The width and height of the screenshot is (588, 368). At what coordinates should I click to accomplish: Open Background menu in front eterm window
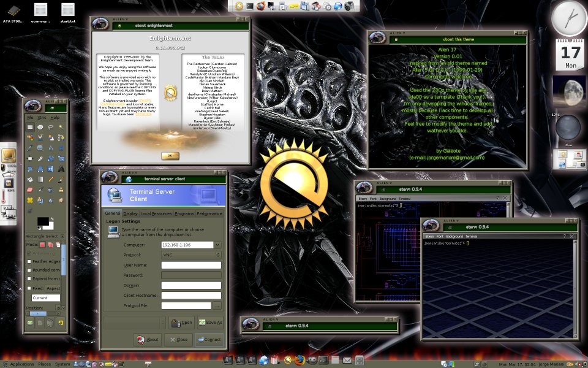point(454,237)
